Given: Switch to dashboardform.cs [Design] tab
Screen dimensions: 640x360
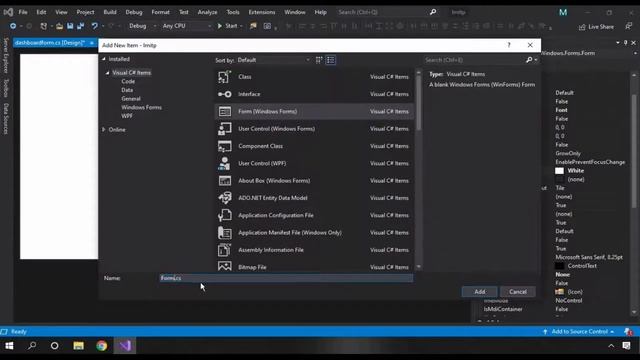Looking at the screenshot, I should click(x=50, y=43).
